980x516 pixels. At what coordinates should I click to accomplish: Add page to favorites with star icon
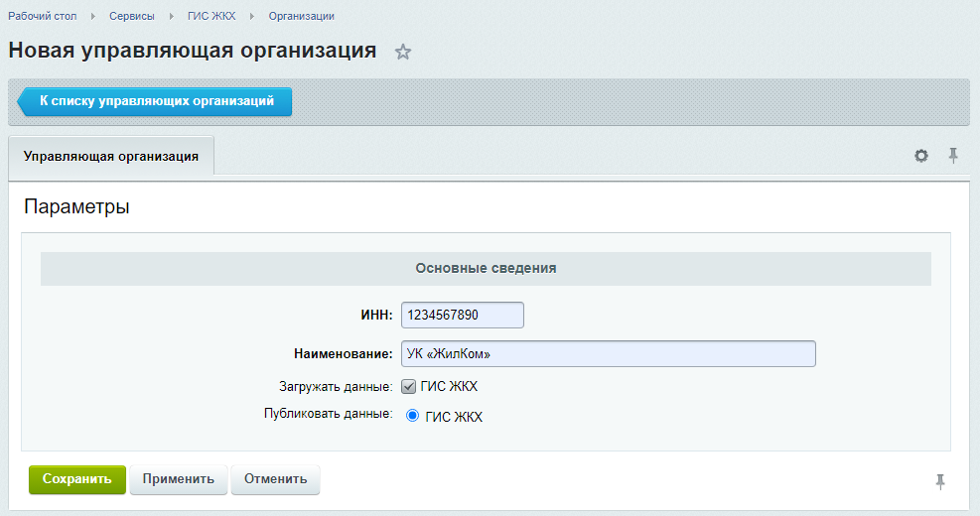(x=403, y=53)
